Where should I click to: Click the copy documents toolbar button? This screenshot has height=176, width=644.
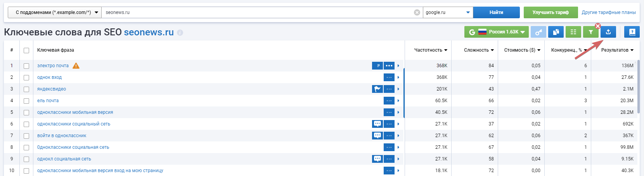556,32
